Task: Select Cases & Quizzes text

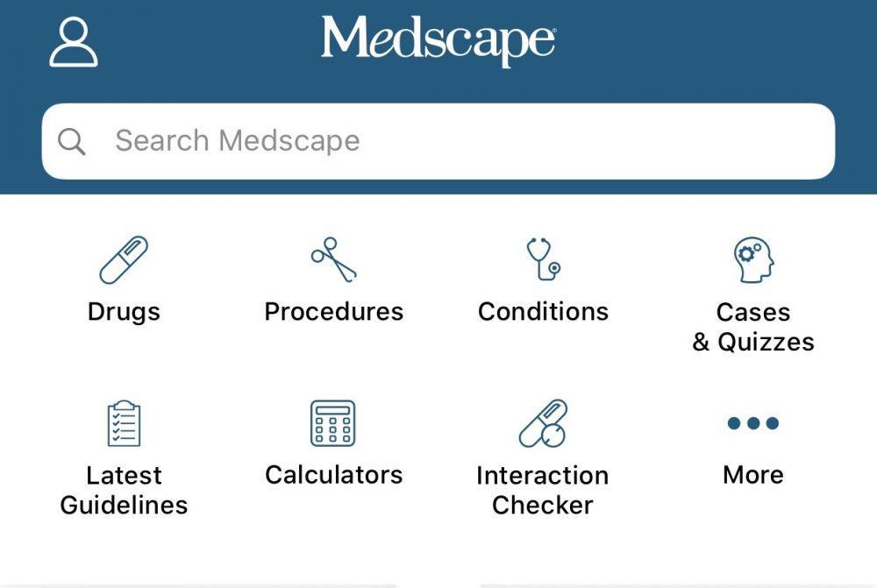Action: tap(753, 327)
